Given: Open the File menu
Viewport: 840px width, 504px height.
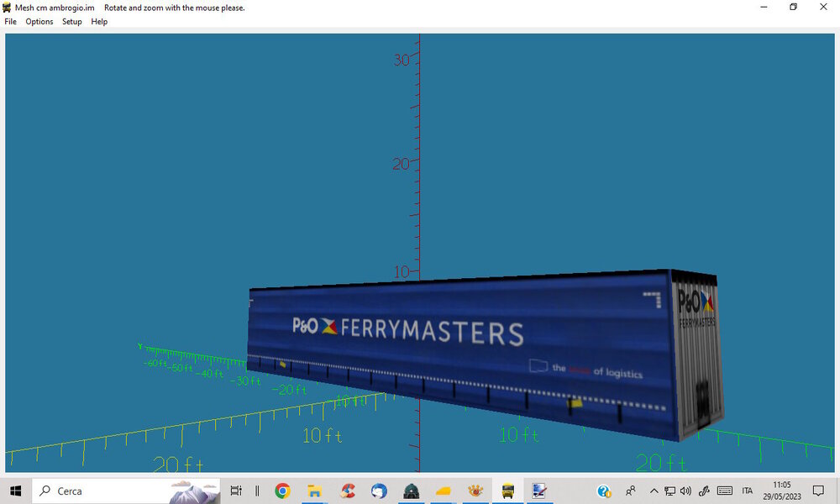Looking at the screenshot, I should pyautogui.click(x=11, y=22).
